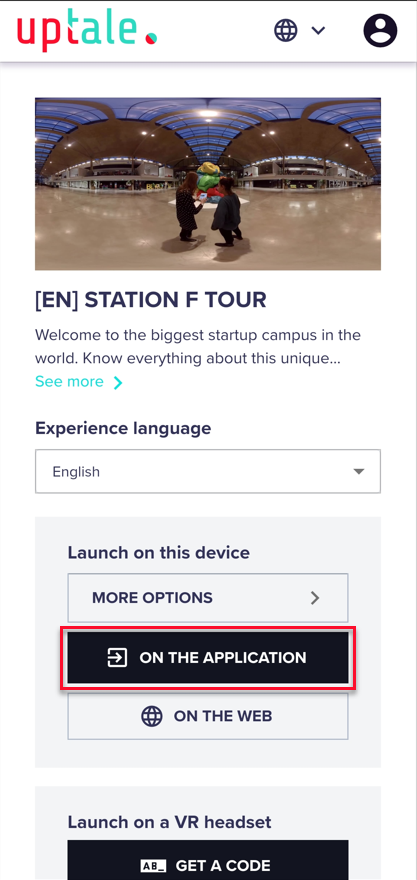
Task: Expand MORE OPTIONS
Action: click(x=208, y=598)
